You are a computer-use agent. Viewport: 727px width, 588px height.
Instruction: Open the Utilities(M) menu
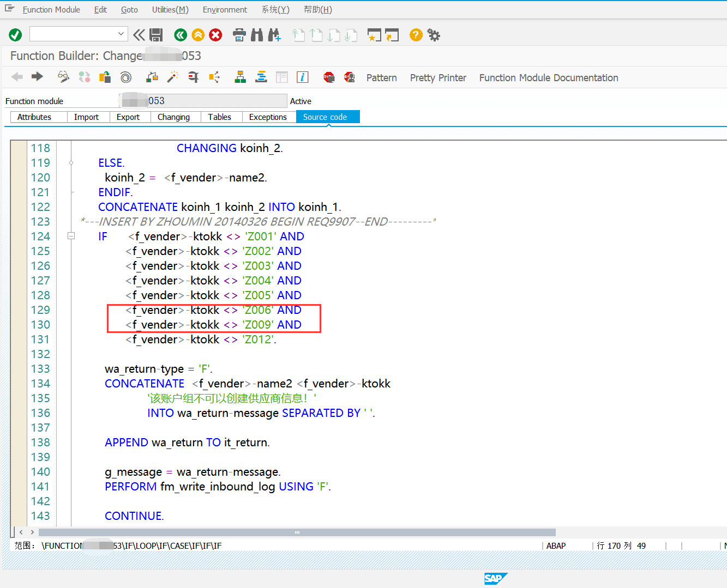[170, 10]
